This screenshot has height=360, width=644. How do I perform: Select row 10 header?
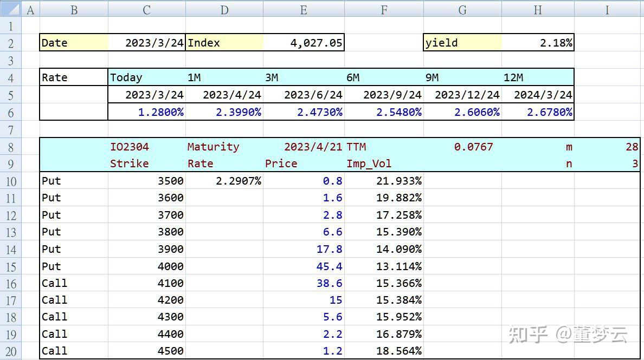[x=11, y=181]
